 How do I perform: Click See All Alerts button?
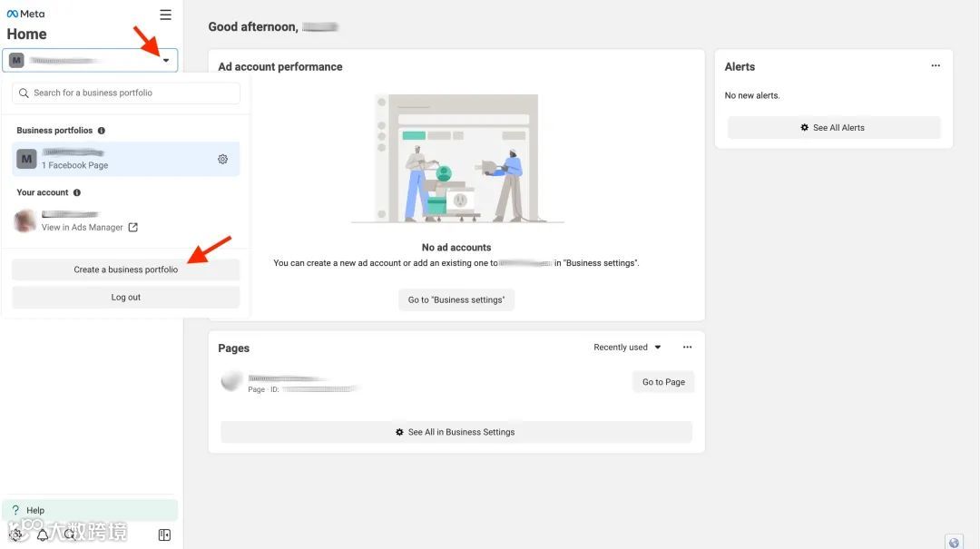click(x=834, y=128)
